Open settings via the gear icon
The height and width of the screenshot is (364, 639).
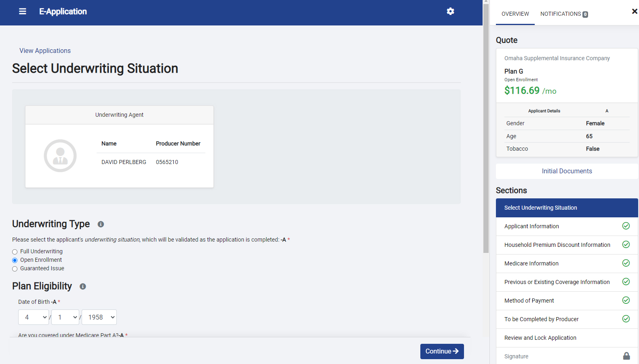click(x=450, y=11)
